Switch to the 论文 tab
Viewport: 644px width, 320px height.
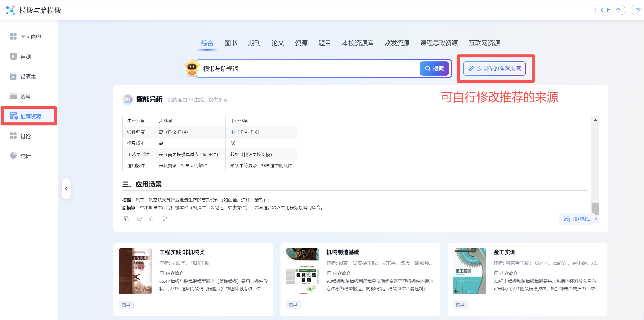coord(278,43)
